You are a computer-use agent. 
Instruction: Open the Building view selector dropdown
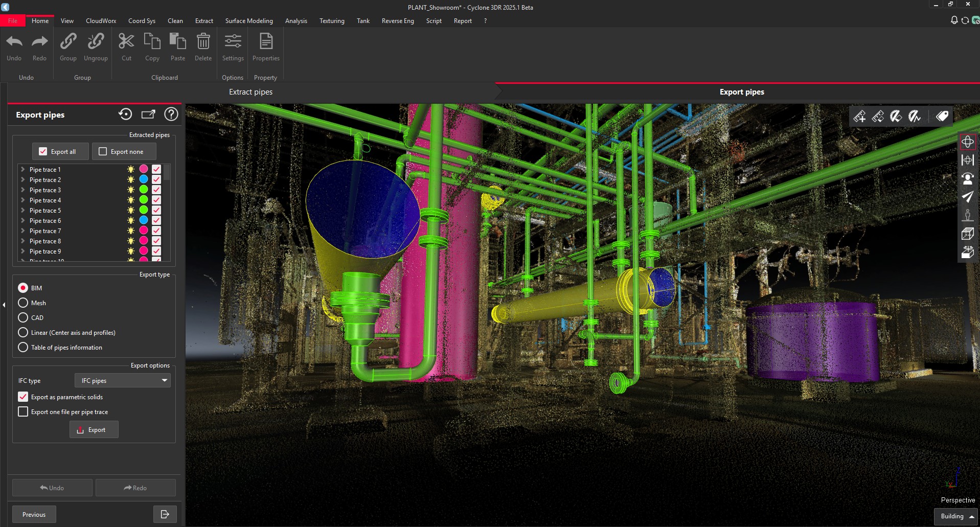click(x=955, y=516)
